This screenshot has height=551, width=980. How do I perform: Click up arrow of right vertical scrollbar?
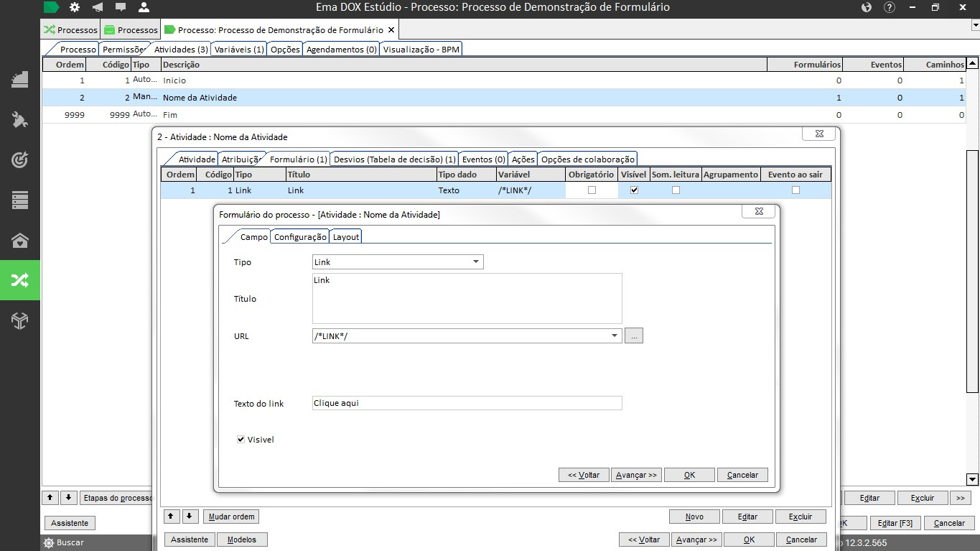click(973, 64)
